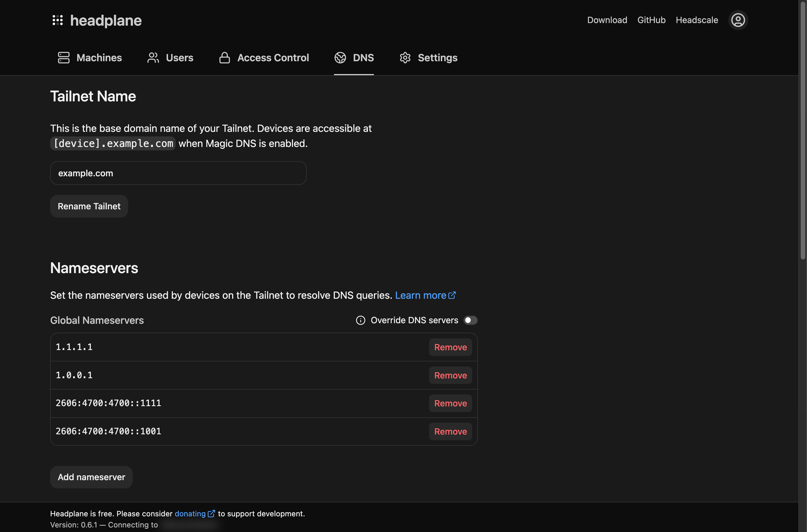
Task: Open the Nameservers Learn more link
Action: pyautogui.click(x=421, y=295)
